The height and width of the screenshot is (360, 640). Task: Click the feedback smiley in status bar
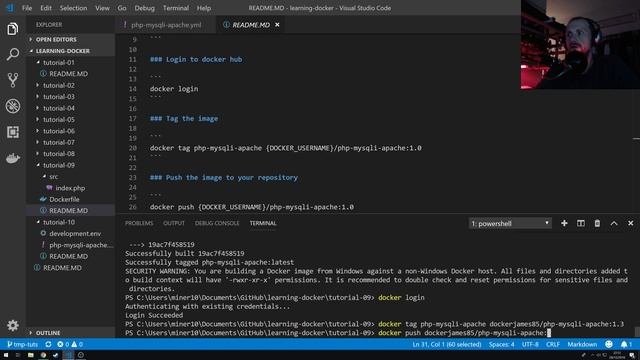coord(609,344)
